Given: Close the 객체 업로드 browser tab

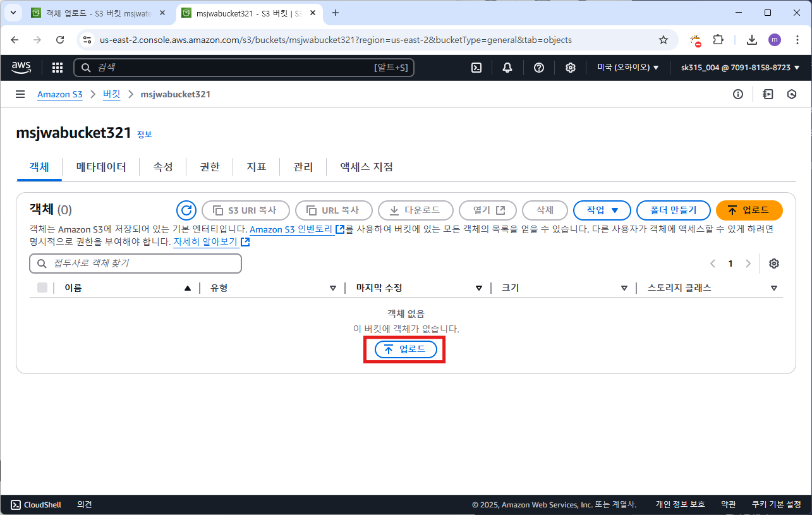Looking at the screenshot, I should point(162,13).
